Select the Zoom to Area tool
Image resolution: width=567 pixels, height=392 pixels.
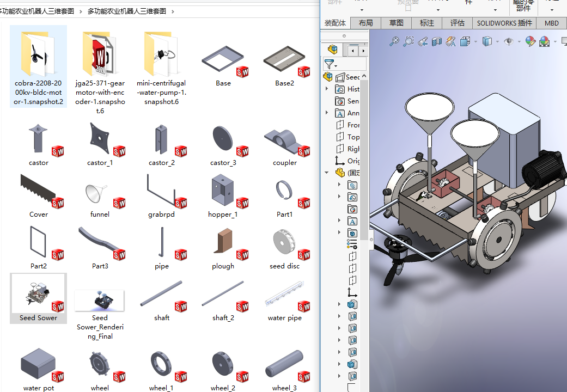(408, 41)
